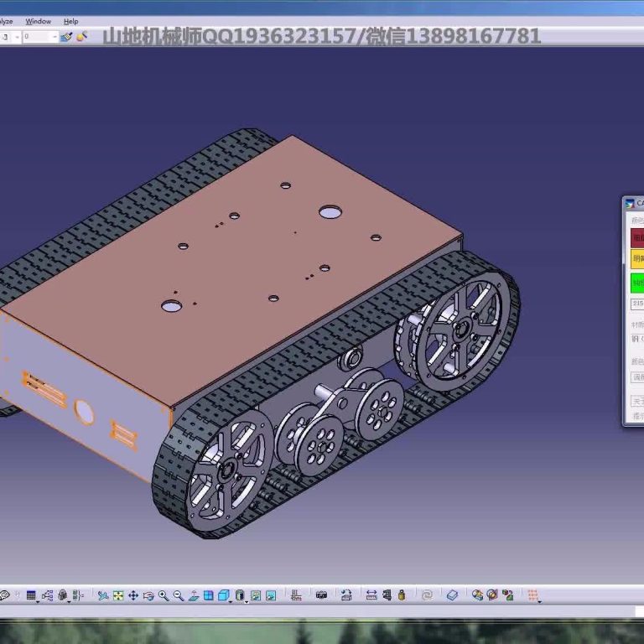The width and height of the screenshot is (644, 644).
Task: Select the Normal View icon
Action: [x=194, y=595]
